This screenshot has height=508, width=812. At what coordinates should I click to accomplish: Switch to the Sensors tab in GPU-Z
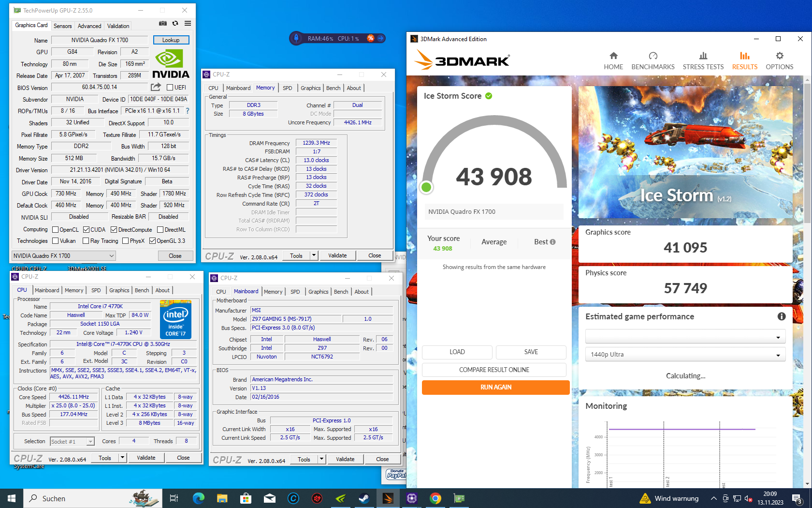click(x=63, y=26)
